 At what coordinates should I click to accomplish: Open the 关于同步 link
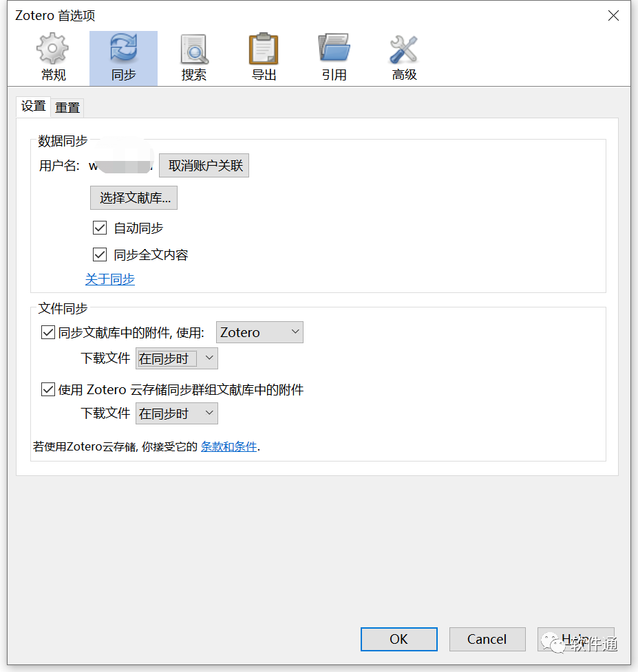coord(109,279)
